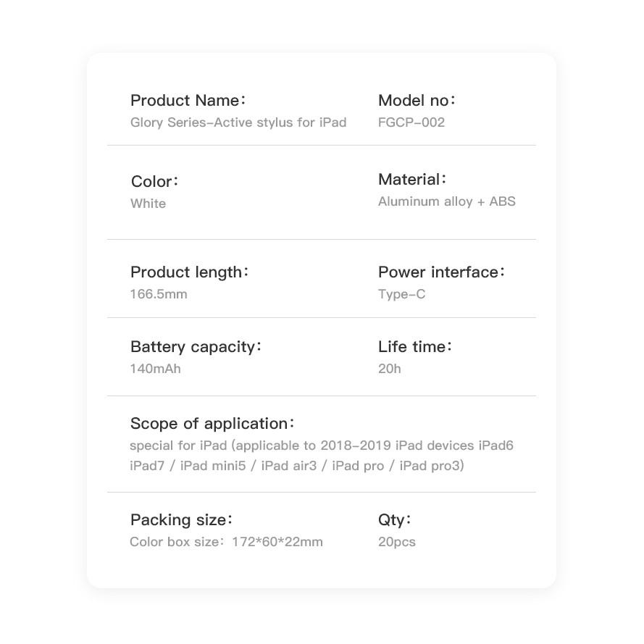The image size is (644, 644).
Task: Click the 140mAh value
Action: [156, 369]
